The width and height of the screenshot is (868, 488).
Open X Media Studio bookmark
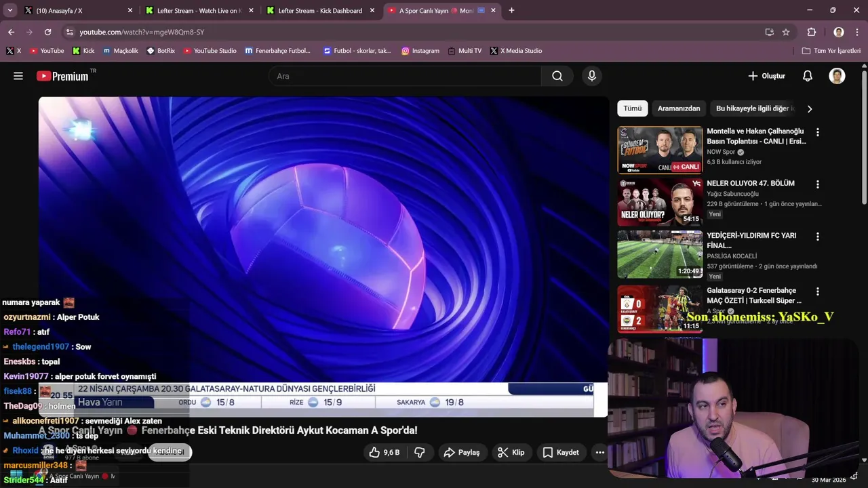[516, 51]
